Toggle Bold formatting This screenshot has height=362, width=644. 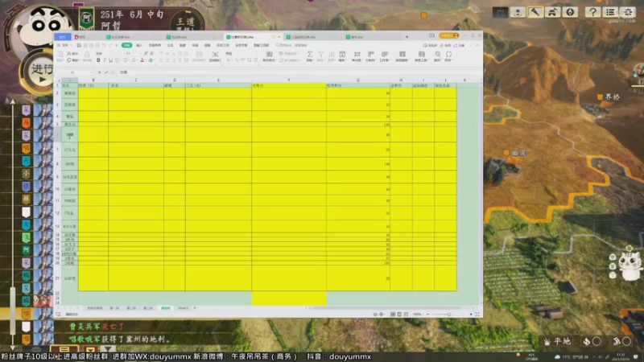tap(98, 60)
